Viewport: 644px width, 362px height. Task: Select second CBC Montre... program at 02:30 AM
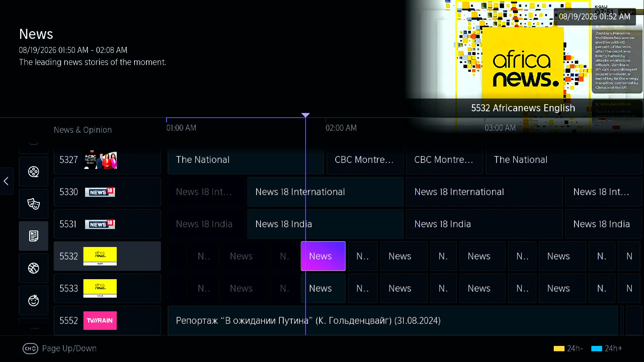(444, 160)
